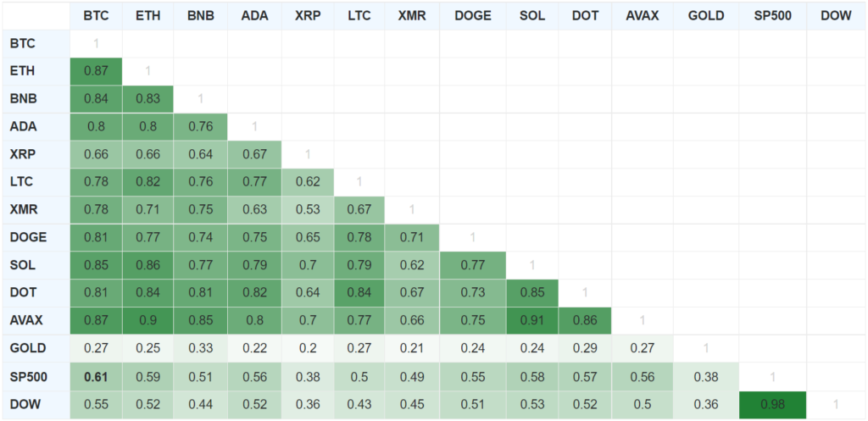
Task: Select the GOLD column header
Action: click(705, 16)
